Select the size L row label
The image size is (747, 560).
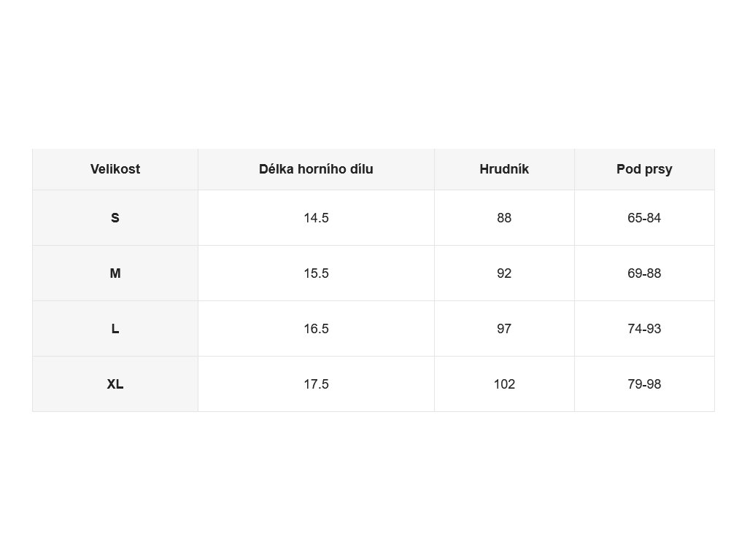point(115,329)
